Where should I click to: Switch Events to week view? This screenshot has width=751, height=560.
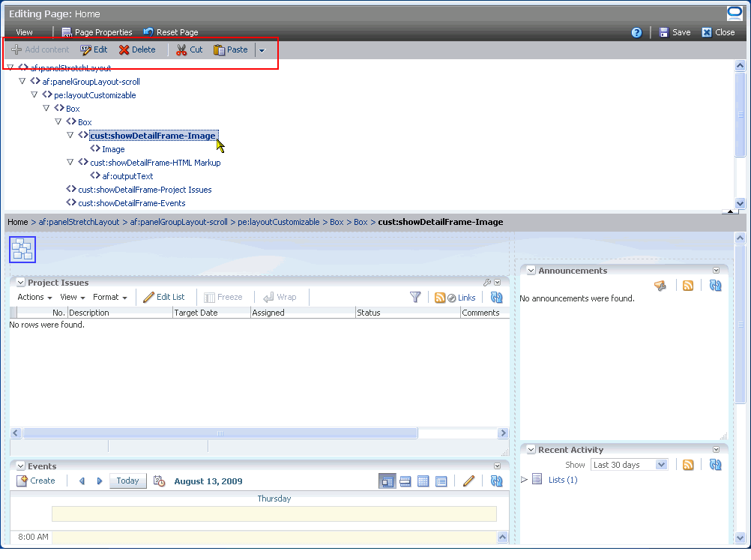point(405,481)
